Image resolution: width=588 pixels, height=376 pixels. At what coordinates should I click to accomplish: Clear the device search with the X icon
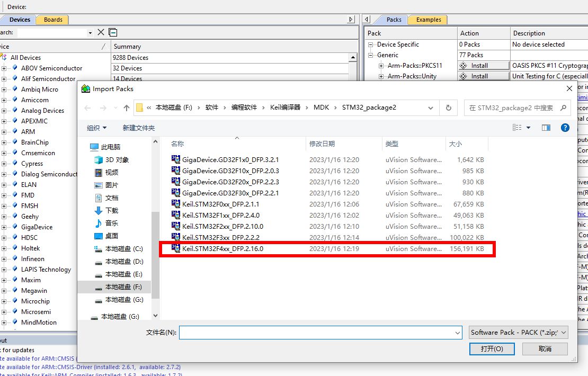pos(101,32)
